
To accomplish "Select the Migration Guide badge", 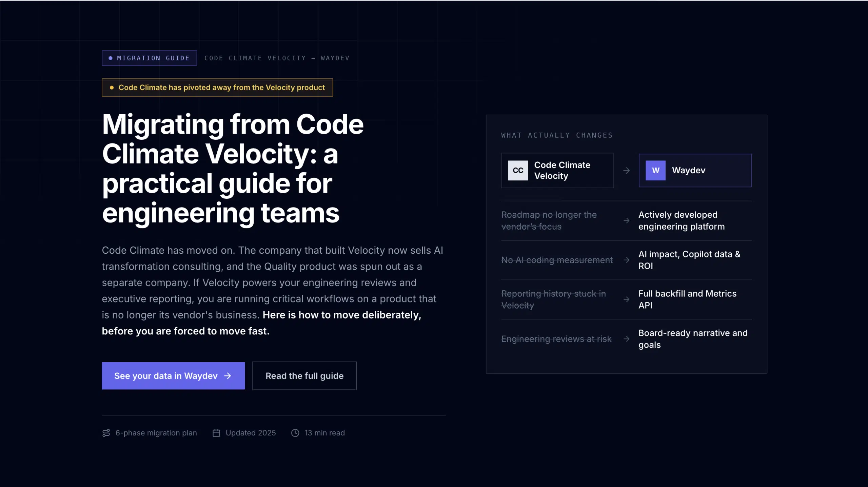I will coord(149,58).
